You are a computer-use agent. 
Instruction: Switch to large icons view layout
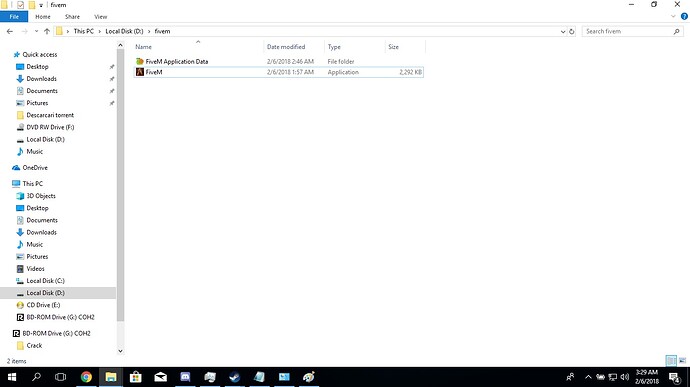682,361
